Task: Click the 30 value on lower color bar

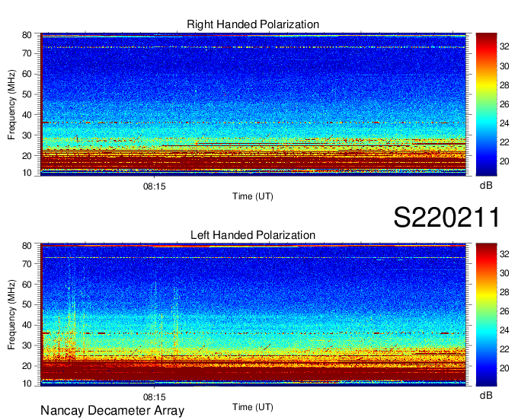Action: coord(504,273)
